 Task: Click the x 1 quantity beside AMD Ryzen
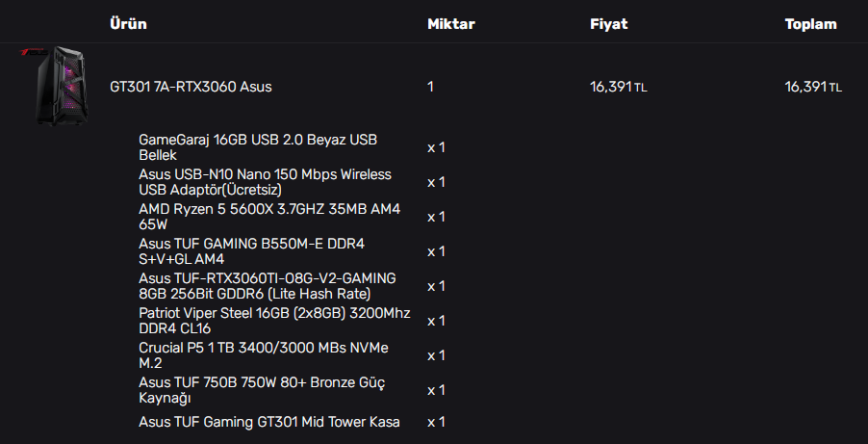click(x=436, y=217)
